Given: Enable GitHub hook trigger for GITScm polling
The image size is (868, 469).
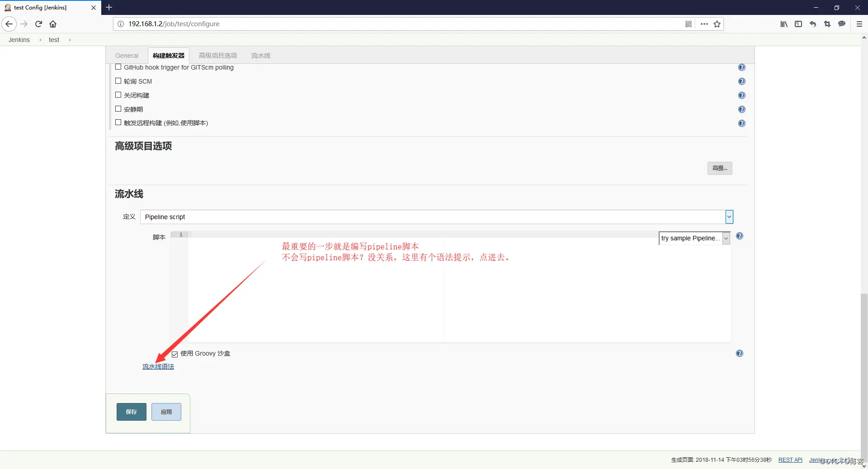Looking at the screenshot, I should pyautogui.click(x=118, y=67).
